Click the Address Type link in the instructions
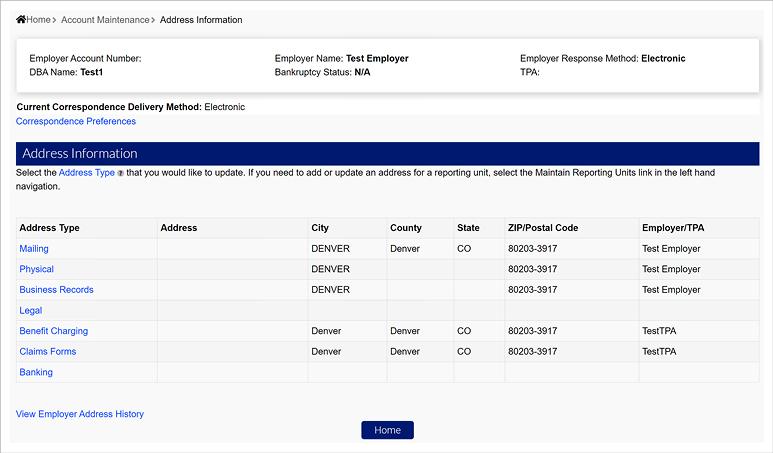 click(x=86, y=173)
